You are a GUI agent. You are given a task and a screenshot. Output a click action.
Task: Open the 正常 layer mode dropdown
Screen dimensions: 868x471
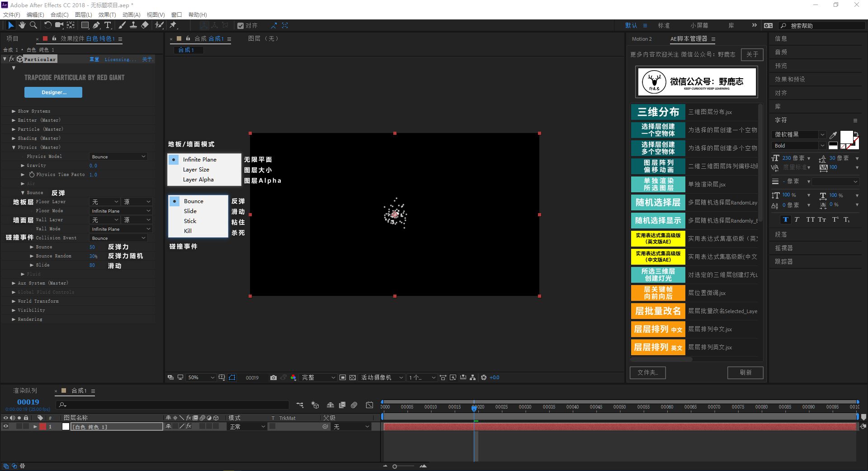point(247,427)
